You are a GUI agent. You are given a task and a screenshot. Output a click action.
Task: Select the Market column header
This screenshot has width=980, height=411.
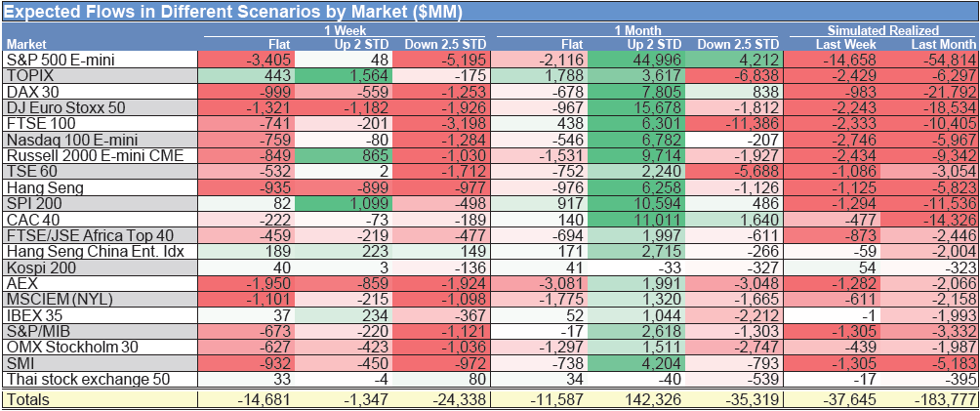click(x=26, y=44)
